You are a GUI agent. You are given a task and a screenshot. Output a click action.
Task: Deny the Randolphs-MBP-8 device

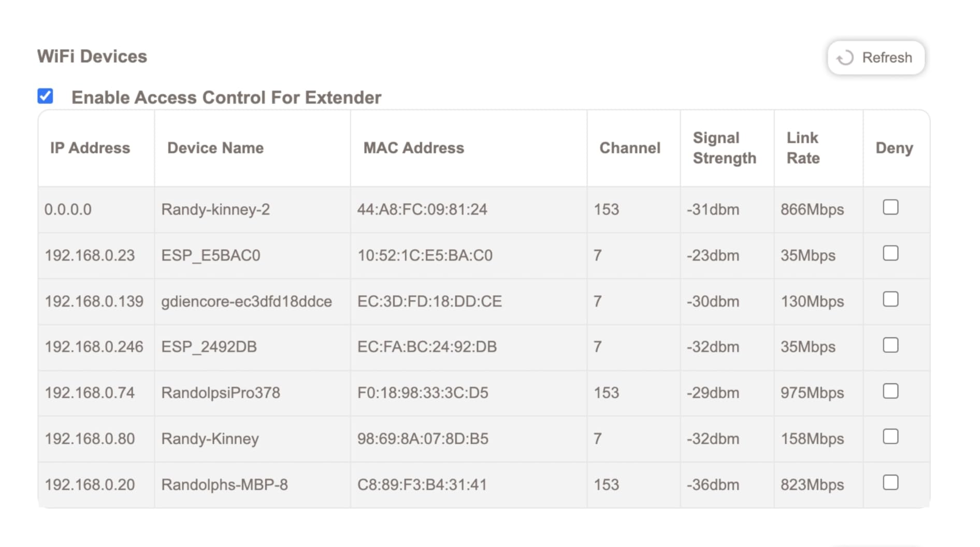[x=890, y=483]
